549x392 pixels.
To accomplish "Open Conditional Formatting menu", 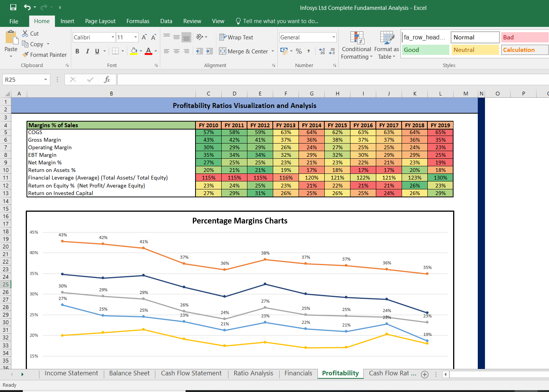I will (357, 45).
